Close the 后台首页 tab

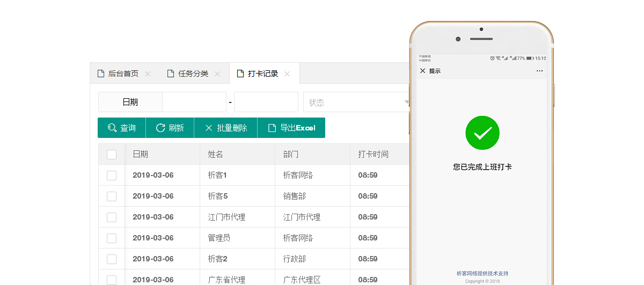tap(148, 74)
